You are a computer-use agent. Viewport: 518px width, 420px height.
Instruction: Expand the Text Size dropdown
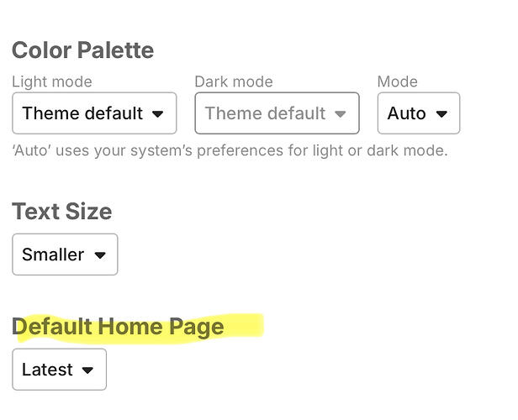coord(65,255)
